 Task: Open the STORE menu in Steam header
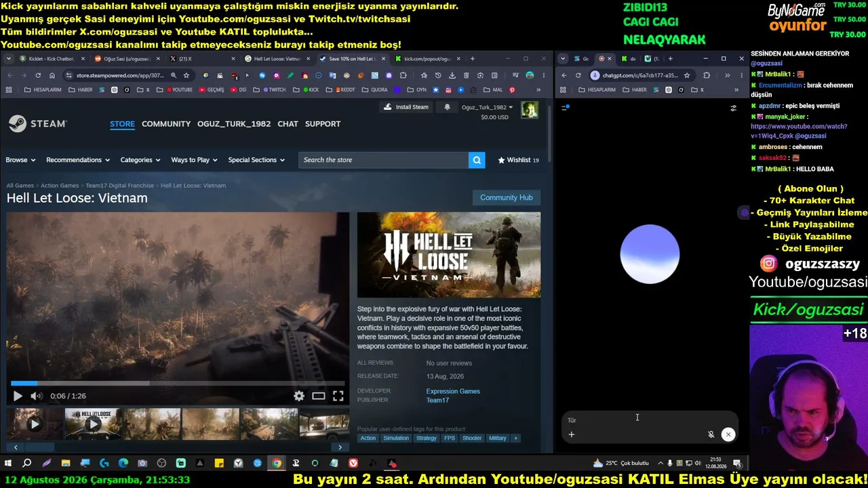click(x=122, y=124)
